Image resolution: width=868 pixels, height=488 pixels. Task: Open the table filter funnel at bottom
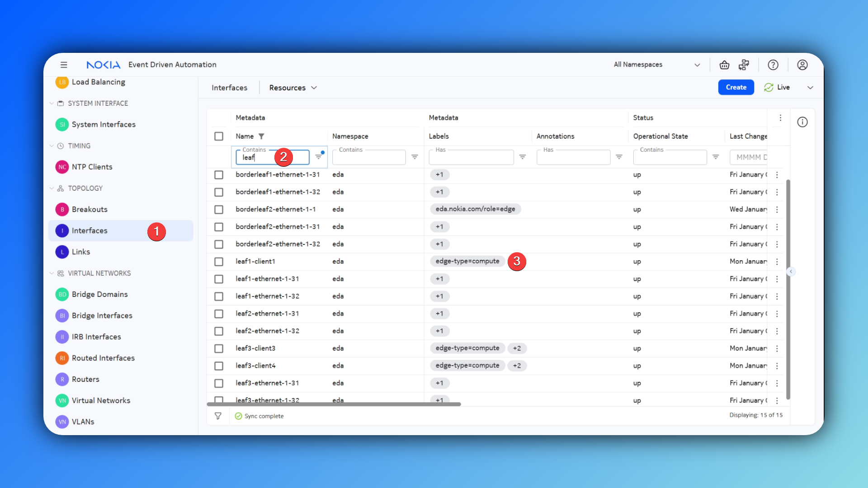pos(218,416)
